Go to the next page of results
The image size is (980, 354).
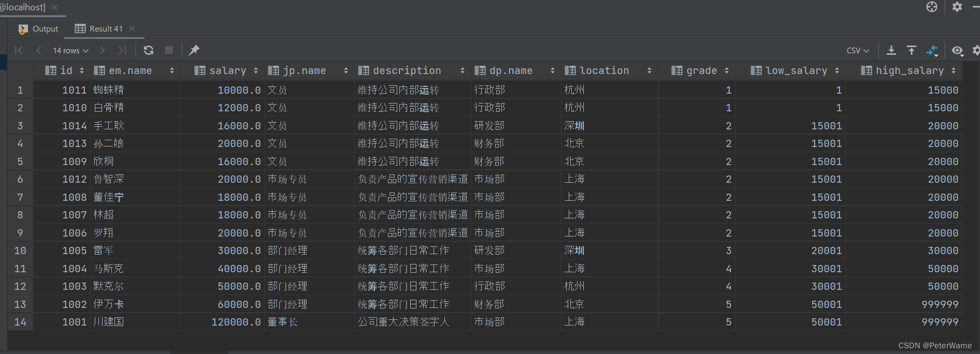click(x=103, y=50)
